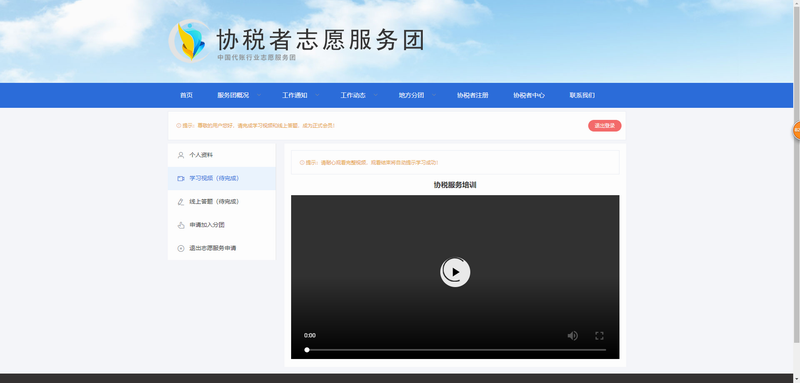The image size is (800, 383).
Task: Play the 协税服务培训 video
Action: click(455, 272)
